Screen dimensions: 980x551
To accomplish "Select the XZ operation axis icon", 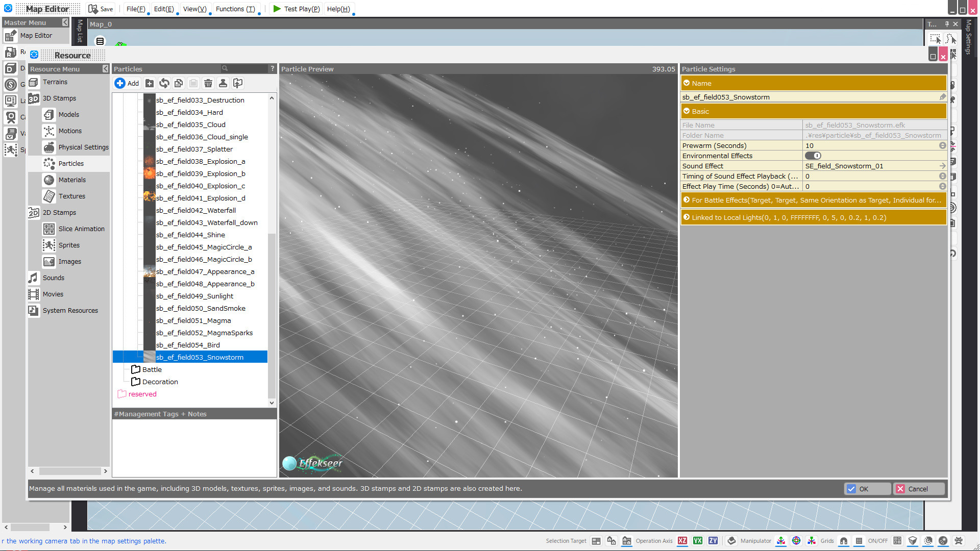I will click(x=682, y=541).
